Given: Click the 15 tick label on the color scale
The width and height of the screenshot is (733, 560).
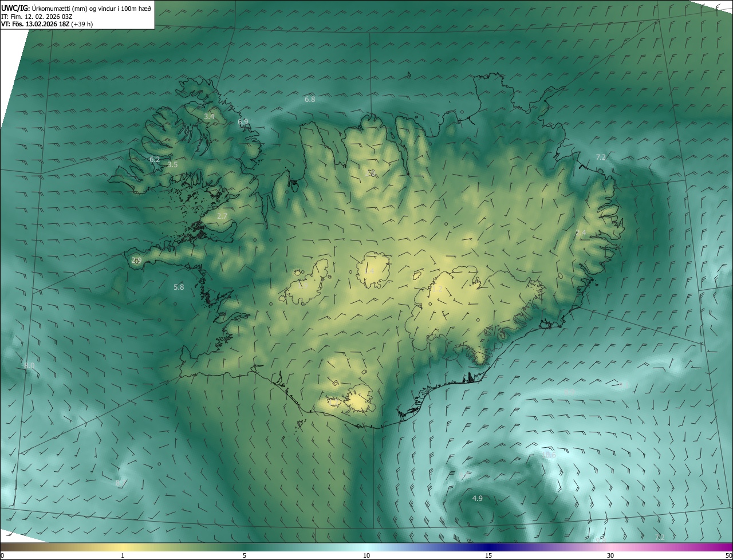Looking at the screenshot, I should pos(488,555).
